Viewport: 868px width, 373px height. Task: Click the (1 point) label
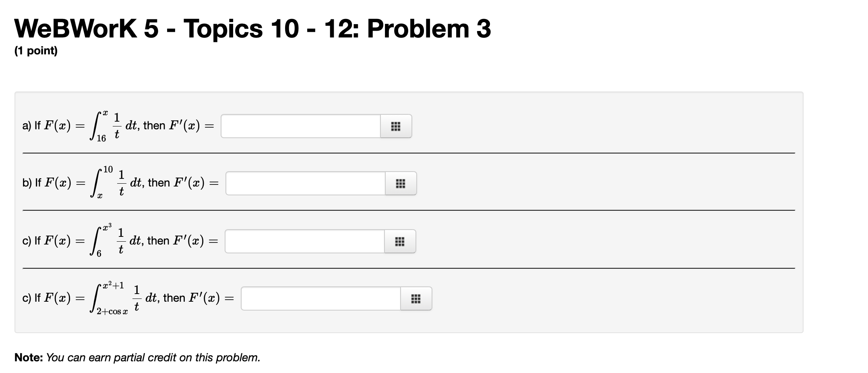pos(36,51)
